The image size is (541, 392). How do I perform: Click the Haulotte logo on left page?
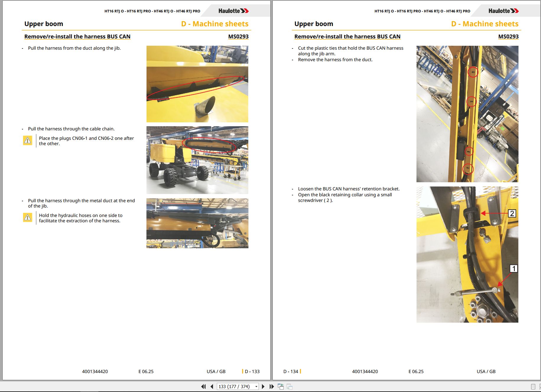(233, 11)
